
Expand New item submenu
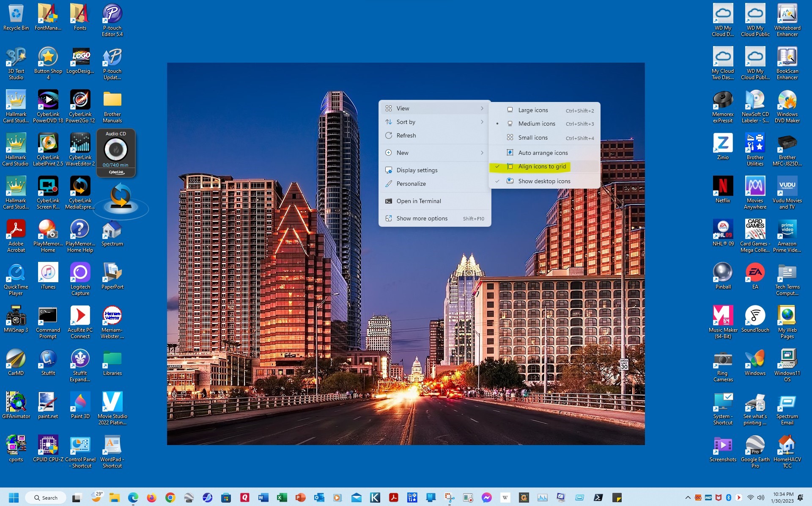pyautogui.click(x=482, y=153)
